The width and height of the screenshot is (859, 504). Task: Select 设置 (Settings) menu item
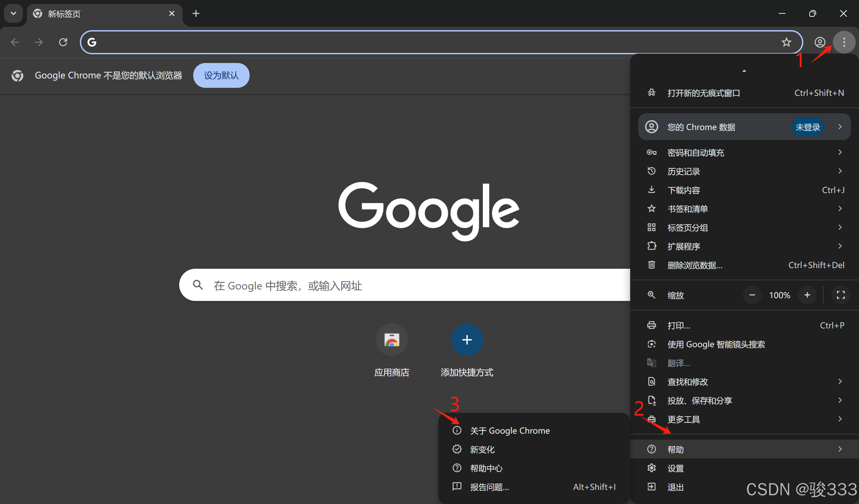(675, 468)
